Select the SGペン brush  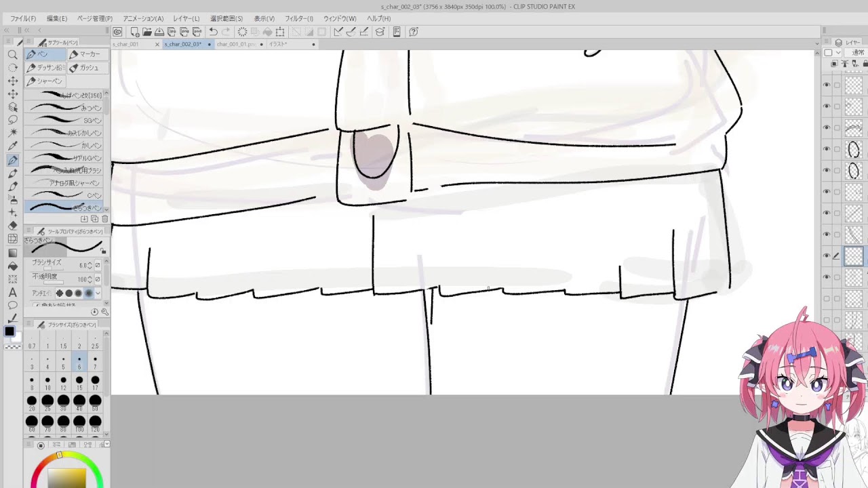pyautogui.click(x=64, y=121)
